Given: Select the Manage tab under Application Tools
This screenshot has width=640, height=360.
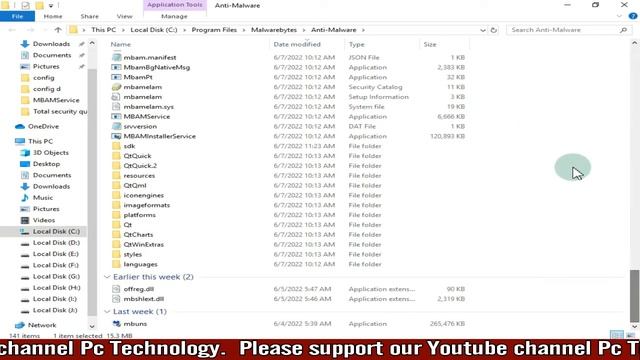Looking at the screenshot, I should coord(174,16).
